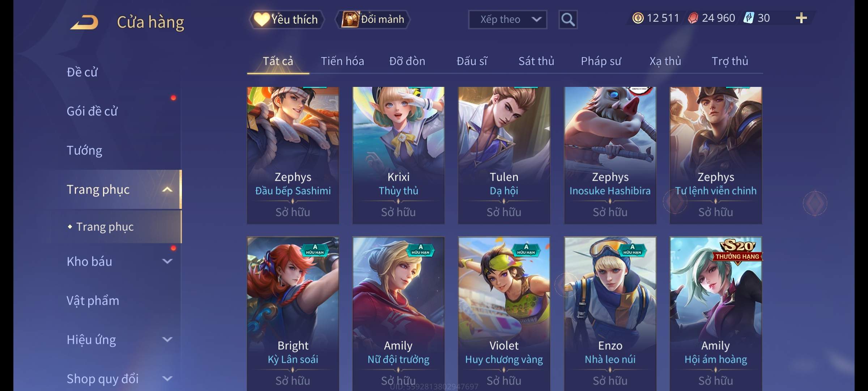Expand the Kho báu sidebar section
868x391 pixels.
(167, 261)
